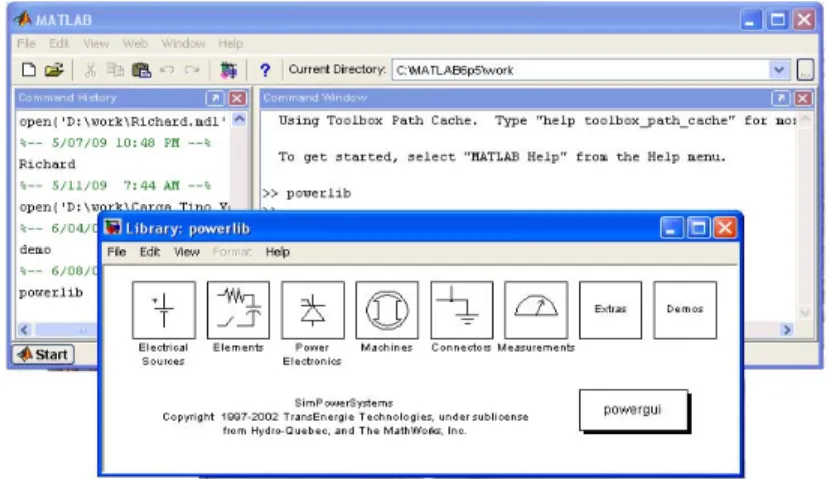Click the Copy icon in MATLAB toolbar
This screenshot has width=828, height=479.
click(x=115, y=70)
